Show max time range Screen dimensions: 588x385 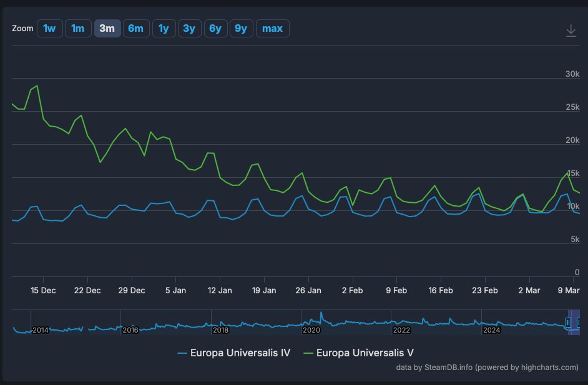click(x=273, y=29)
